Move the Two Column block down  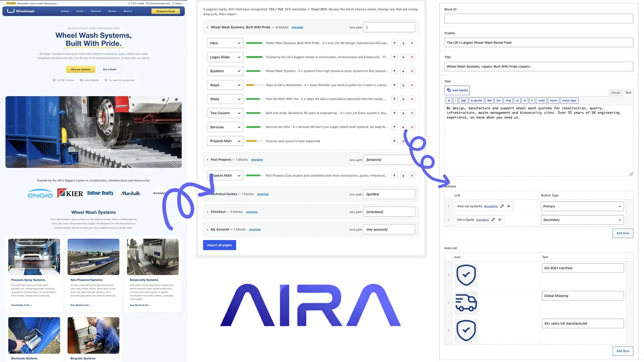click(x=403, y=113)
